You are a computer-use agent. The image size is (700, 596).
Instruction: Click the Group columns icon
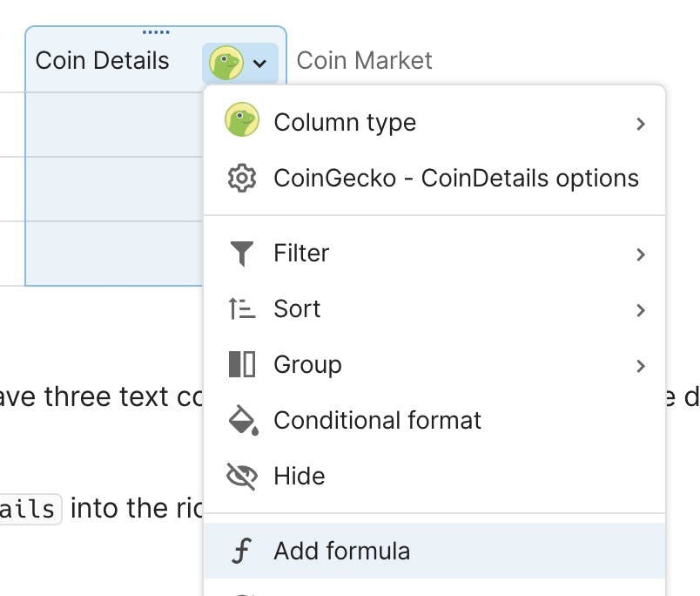tap(241, 364)
